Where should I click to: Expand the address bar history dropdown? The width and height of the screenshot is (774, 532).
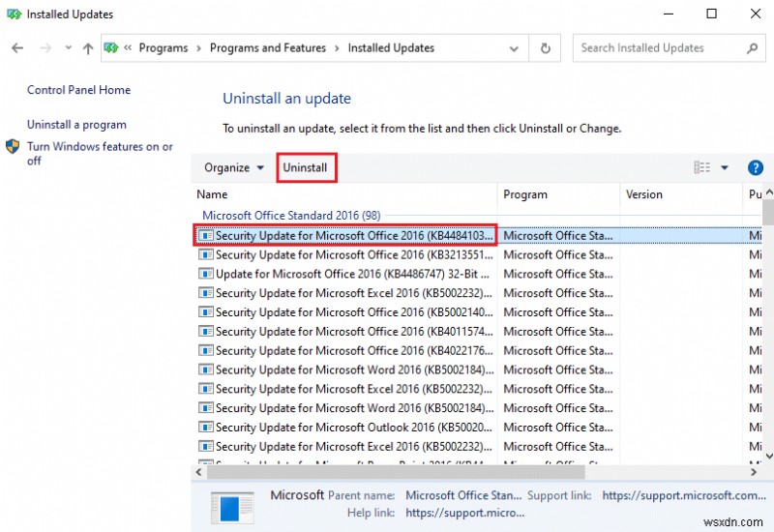514,48
